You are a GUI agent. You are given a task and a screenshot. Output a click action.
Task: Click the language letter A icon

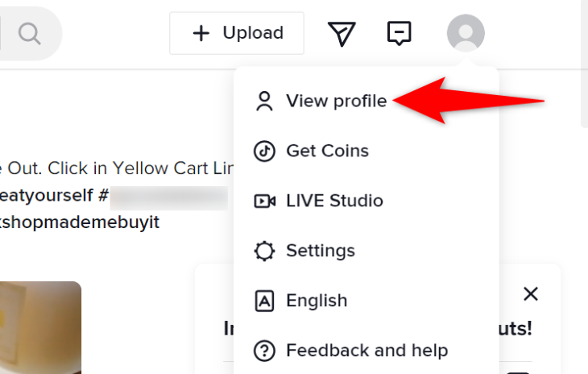click(x=264, y=301)
